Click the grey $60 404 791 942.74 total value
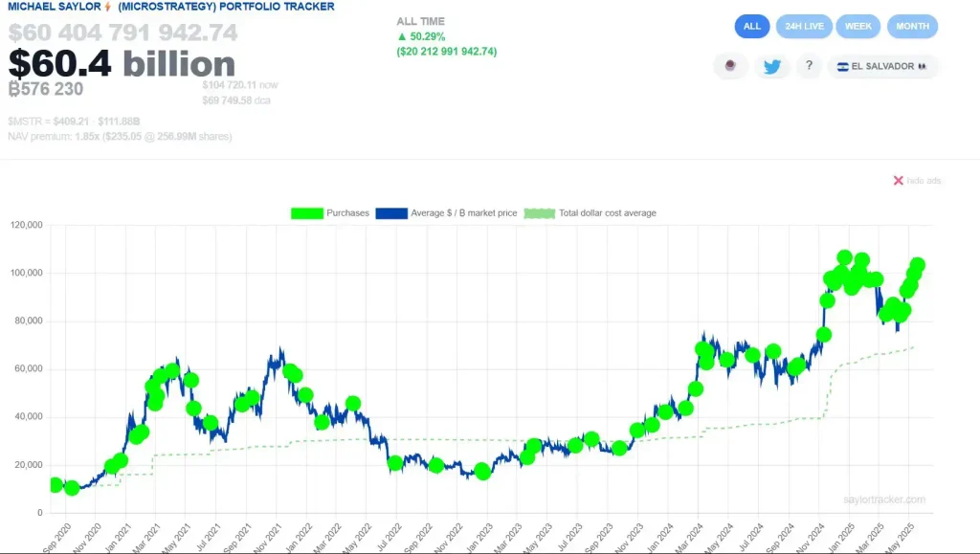 (122, 33)
